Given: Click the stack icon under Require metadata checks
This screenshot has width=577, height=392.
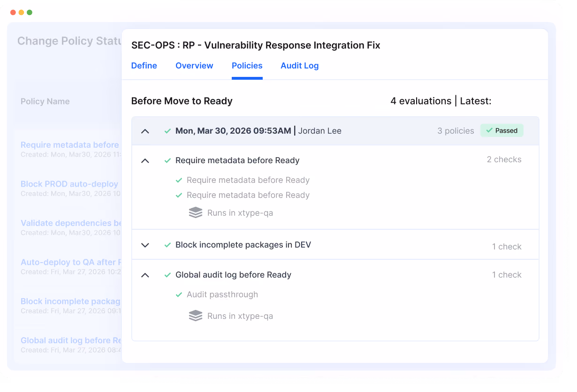Looking at the screenshot, I should pos(196,213).
